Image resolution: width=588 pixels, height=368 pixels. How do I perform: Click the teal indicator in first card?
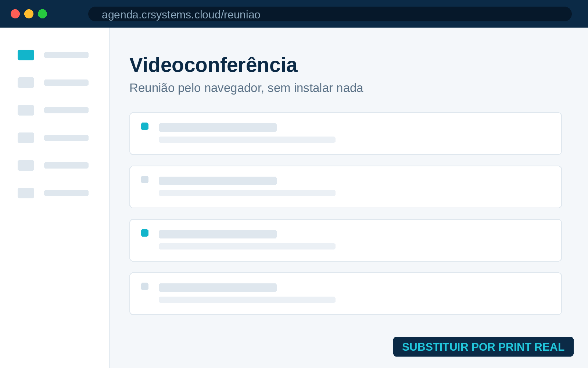[x=145, y=126]
